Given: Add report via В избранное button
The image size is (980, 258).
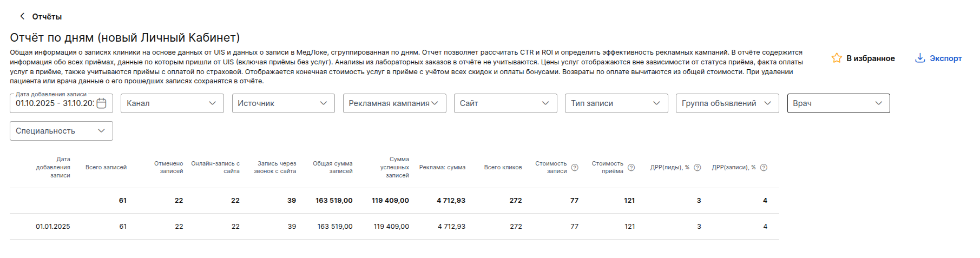Looking at the screenshot, I should click(870, 58).
